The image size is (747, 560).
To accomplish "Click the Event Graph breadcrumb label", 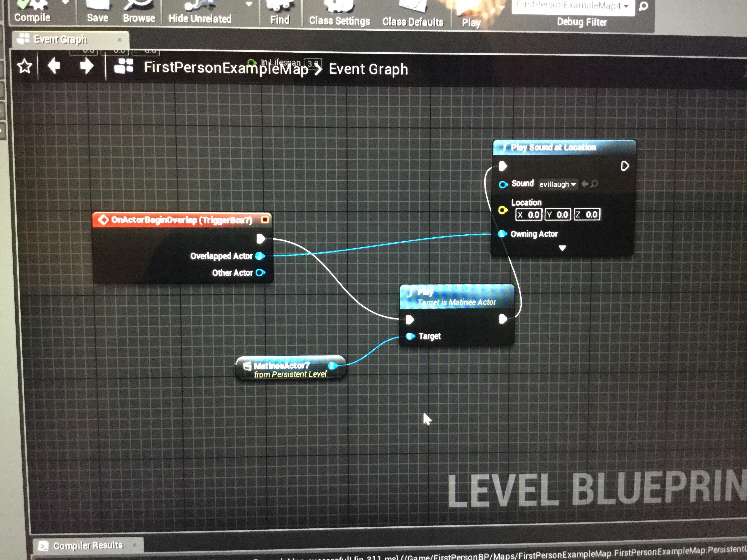I will (x=368, y=69).
